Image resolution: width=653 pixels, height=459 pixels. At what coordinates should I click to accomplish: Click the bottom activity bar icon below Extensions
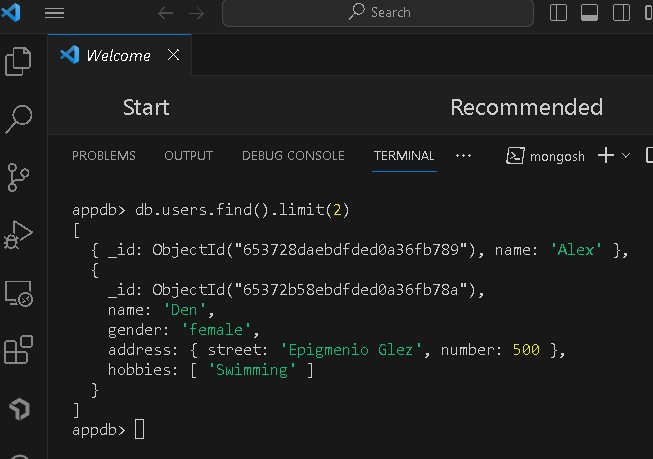(18, 409)
